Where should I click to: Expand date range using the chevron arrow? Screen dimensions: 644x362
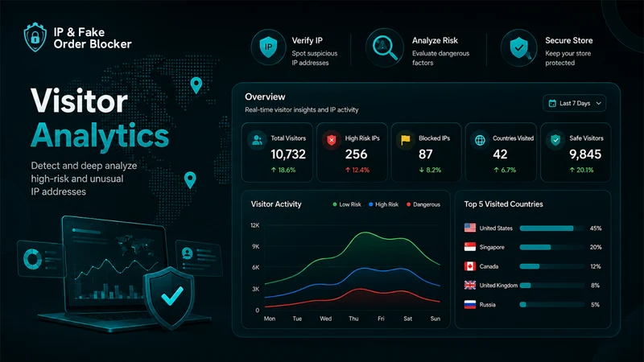click(x=598, y=104)
